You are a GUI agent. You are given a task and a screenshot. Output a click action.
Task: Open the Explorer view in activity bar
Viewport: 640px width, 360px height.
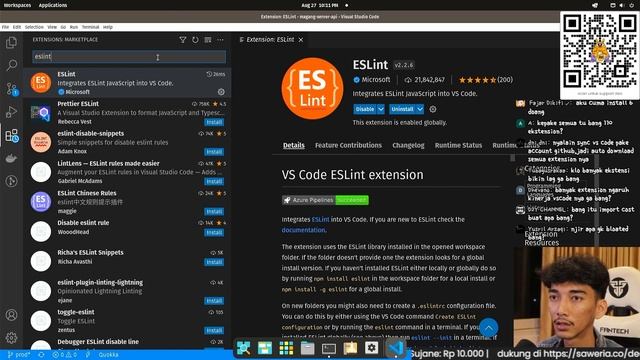tap(11, 42)
